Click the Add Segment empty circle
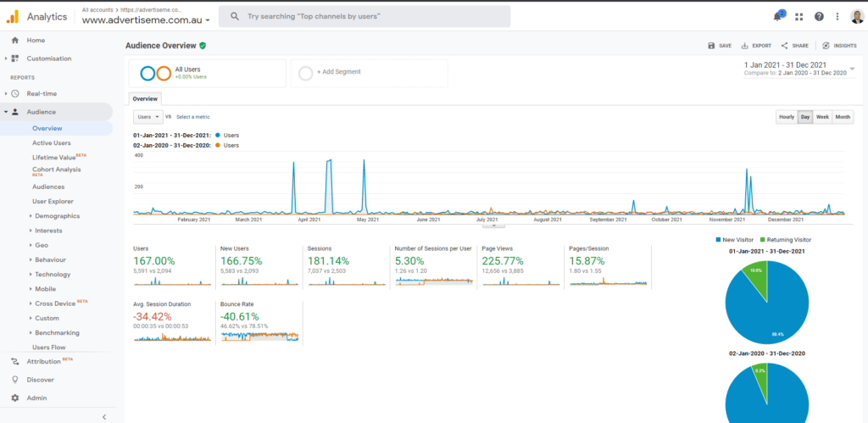 [x=305, y=73]
